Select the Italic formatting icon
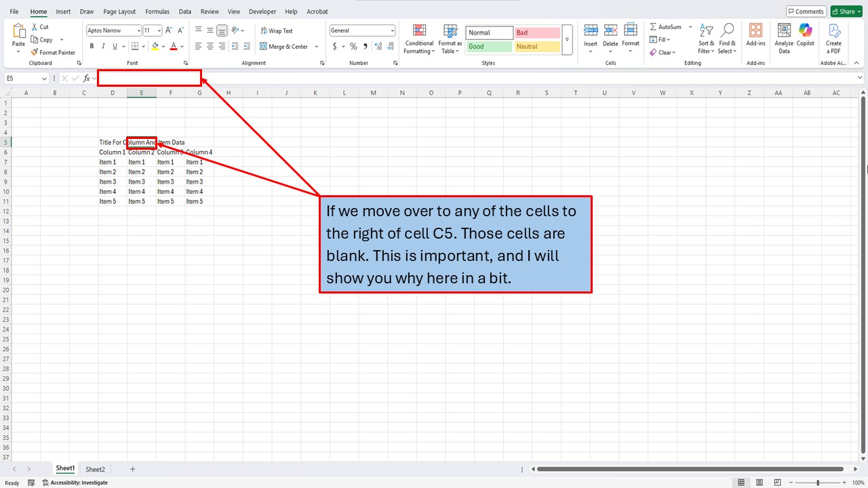This screenshot has height=488, width=868. 102,46
